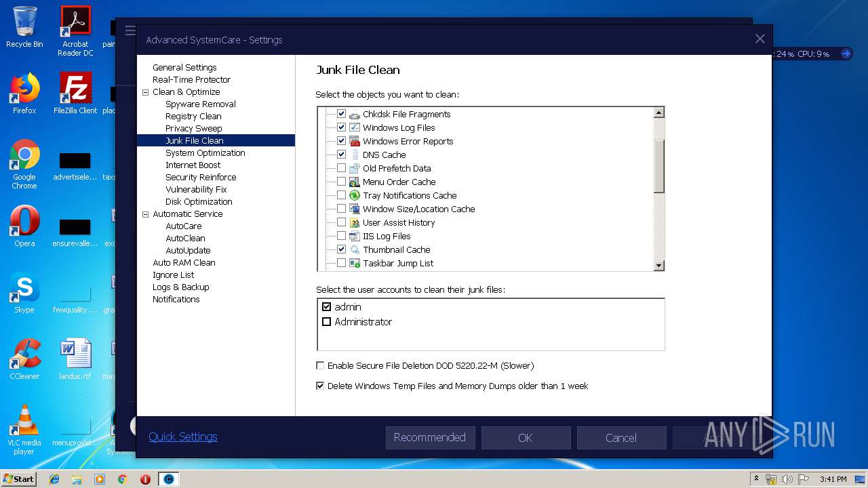Open VLC media player desktop shortcut

coord(24,430)
